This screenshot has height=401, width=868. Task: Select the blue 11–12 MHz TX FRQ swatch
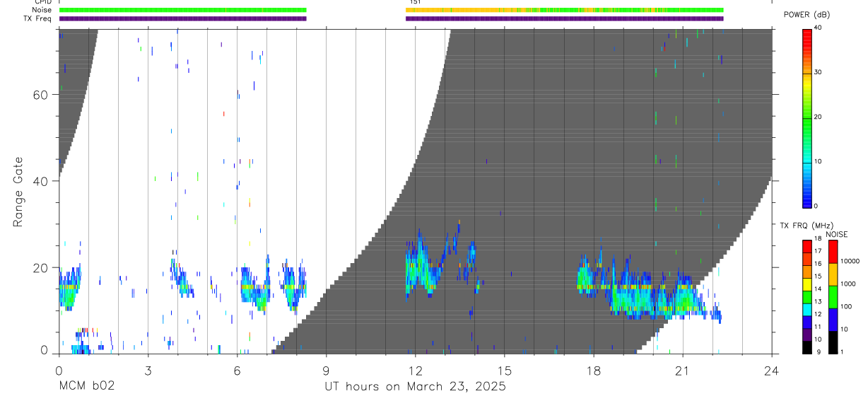pos(807,322)
